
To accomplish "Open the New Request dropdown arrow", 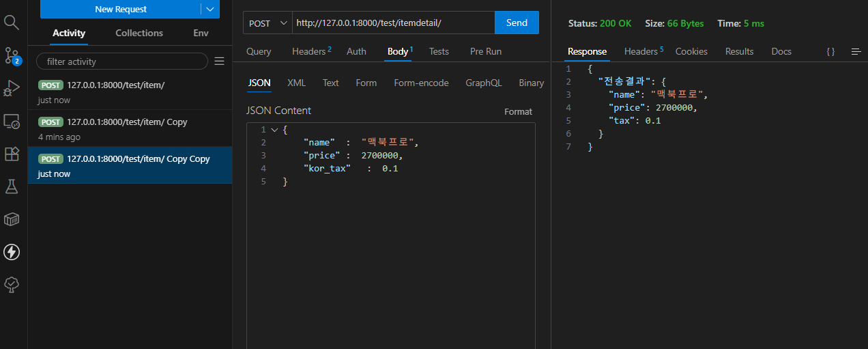I will click(210, 9).
